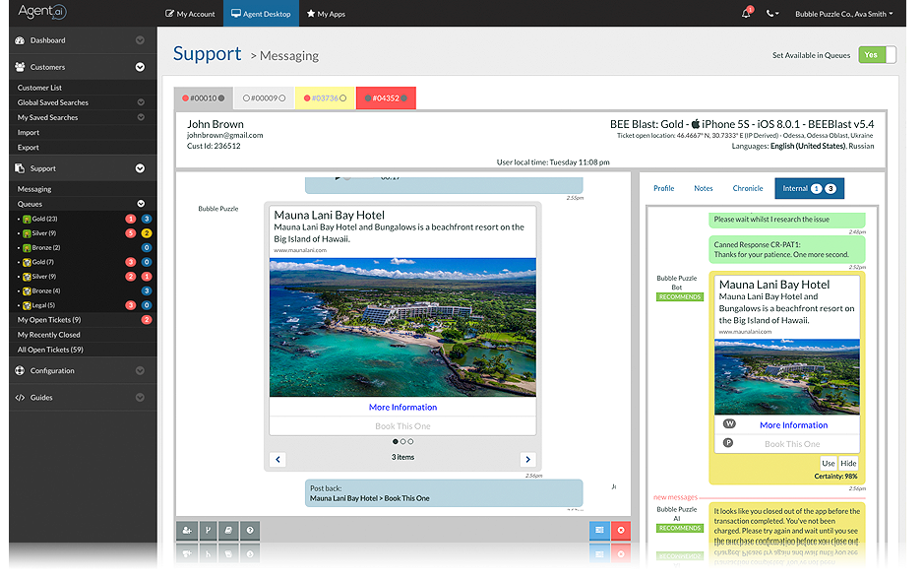
Task: Expand the Configuration sidebar section
Action: [140, 371]
